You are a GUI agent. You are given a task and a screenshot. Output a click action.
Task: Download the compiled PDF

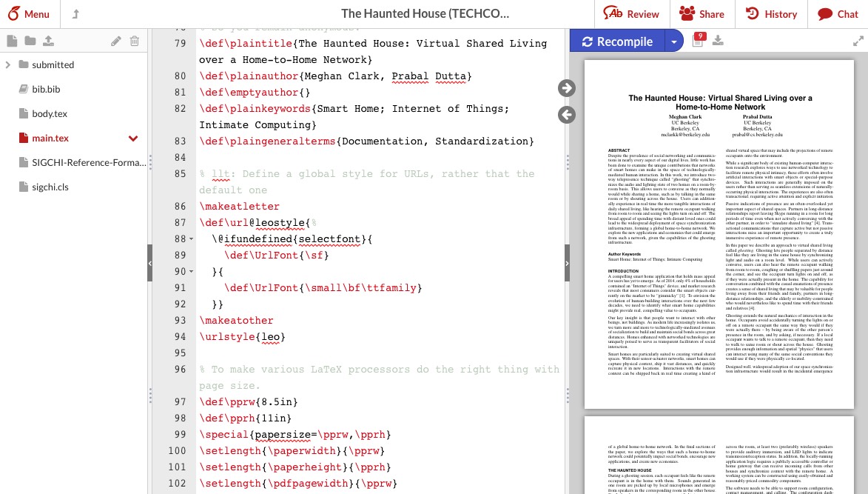point(718,41)
